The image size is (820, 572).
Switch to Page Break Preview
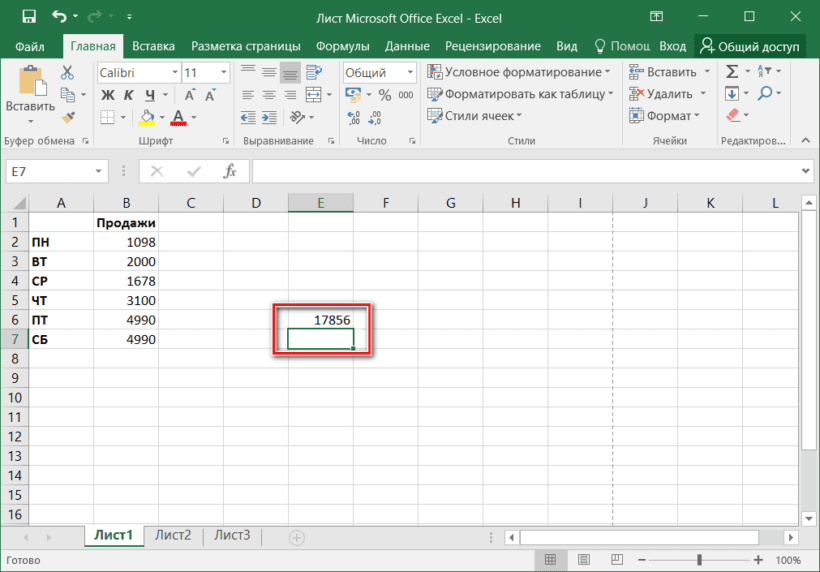[x=617, y=560]
